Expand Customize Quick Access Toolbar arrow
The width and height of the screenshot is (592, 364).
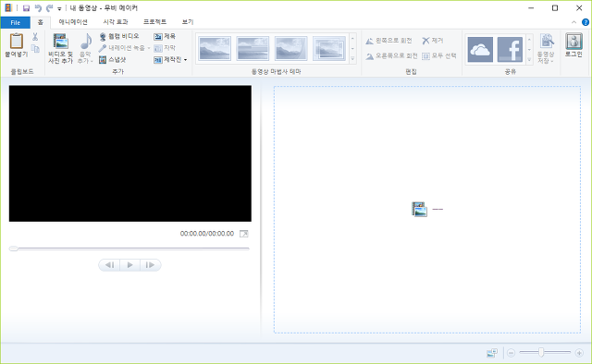pyautogui.click(x=59, y=8)
